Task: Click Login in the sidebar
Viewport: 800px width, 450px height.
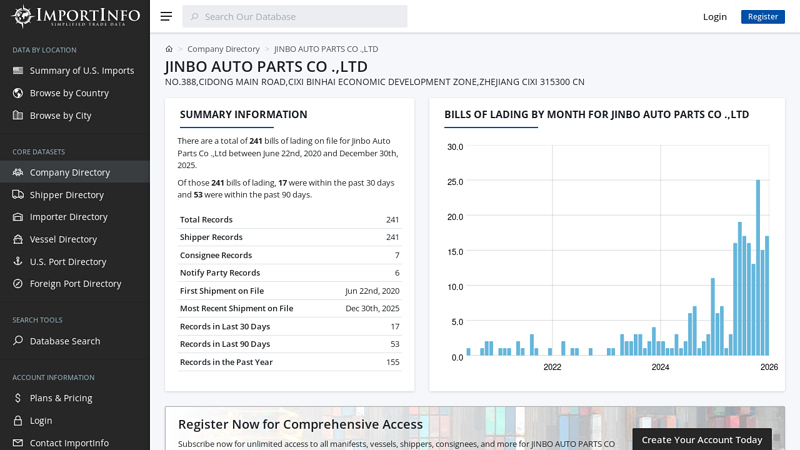Action: click(x=40, y=421)
